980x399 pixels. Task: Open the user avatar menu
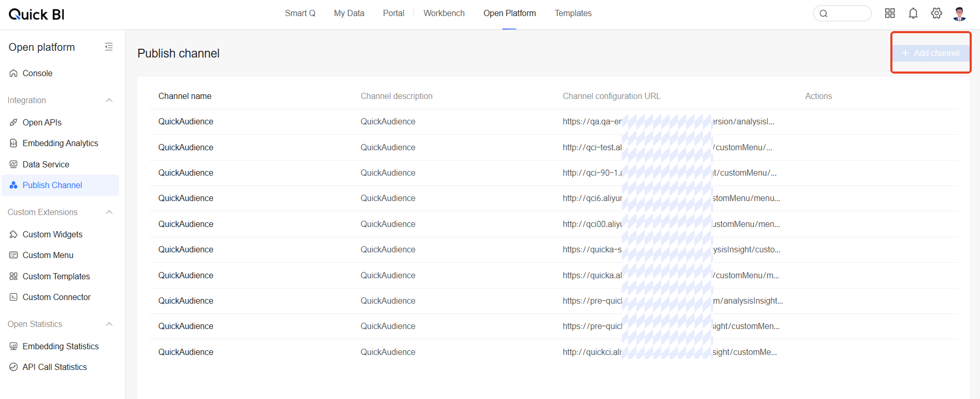pos(960,14)
